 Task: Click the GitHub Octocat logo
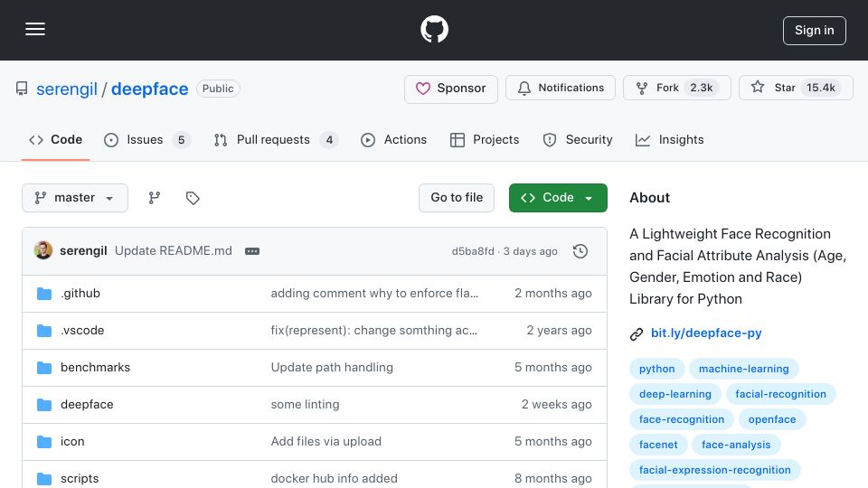pos(434,29)
